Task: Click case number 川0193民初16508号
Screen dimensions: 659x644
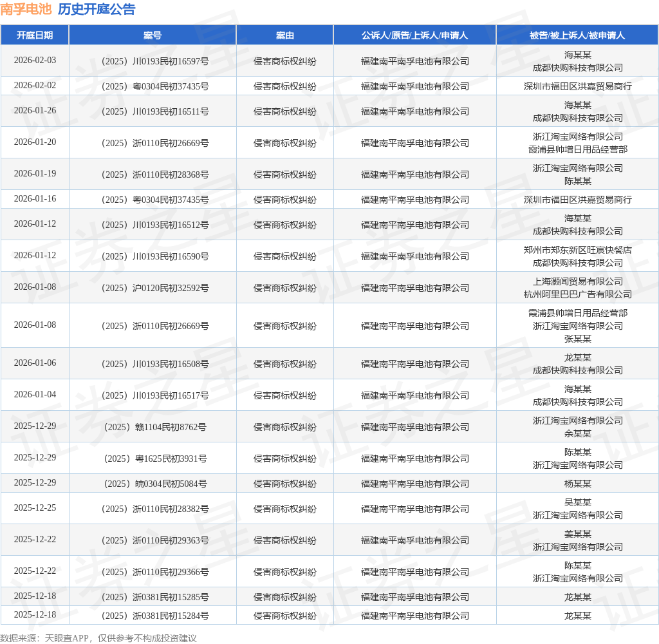Action: (156, 365)
